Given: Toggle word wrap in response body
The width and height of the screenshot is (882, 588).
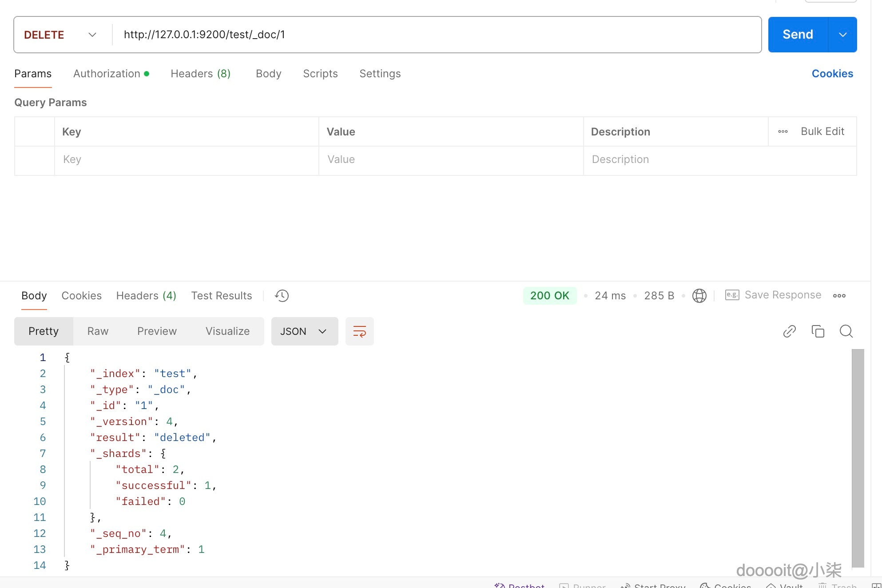Looking at the screenshot, I should (359, 331).
